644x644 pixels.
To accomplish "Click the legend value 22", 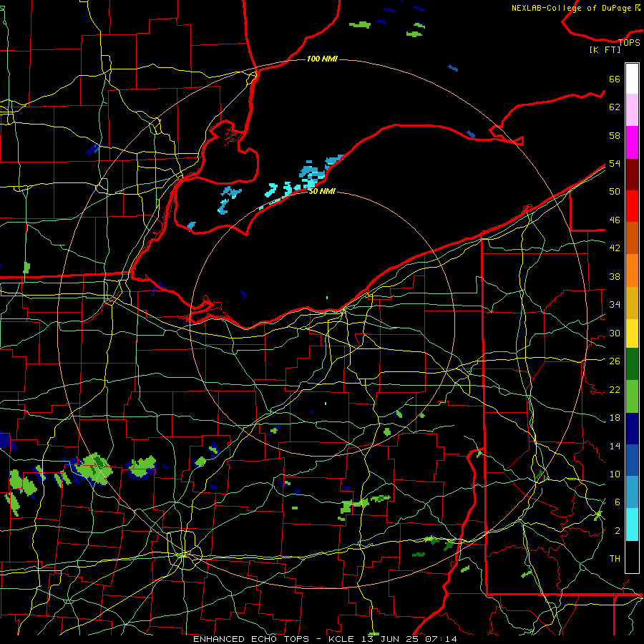I will click(x=615, y=389).
